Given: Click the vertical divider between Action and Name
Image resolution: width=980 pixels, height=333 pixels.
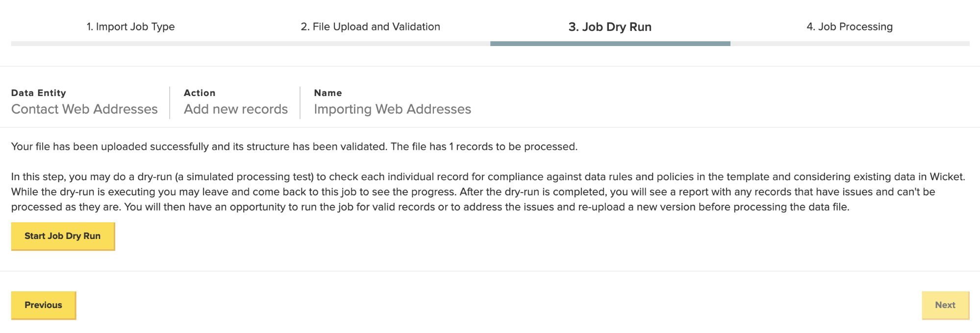Looking at the screenshot, I should tap(300, 103).
